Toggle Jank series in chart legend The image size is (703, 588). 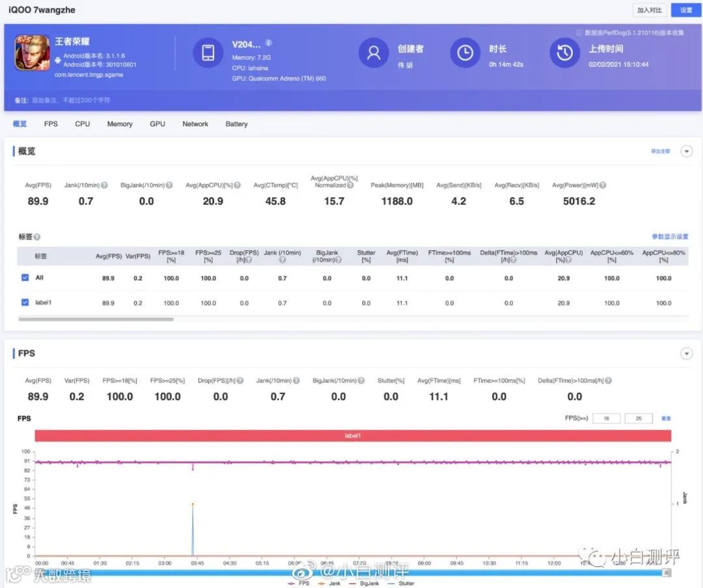(329, 583)
